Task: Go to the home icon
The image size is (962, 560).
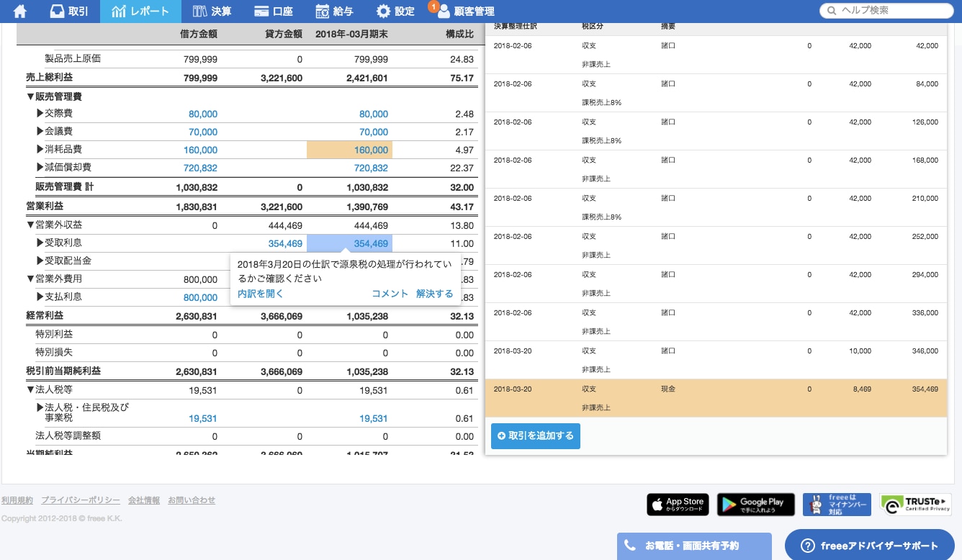Action: click(20, 11)
